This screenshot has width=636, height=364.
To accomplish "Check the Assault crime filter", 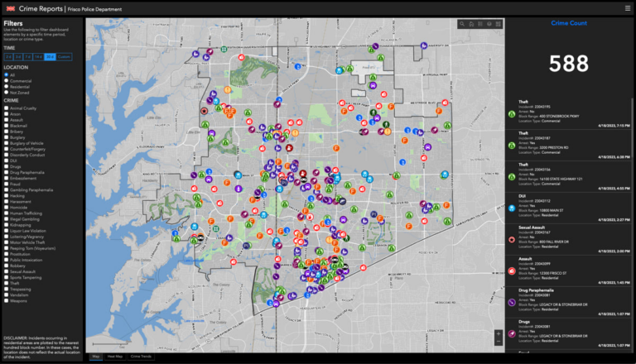I will tap(6, 120).
